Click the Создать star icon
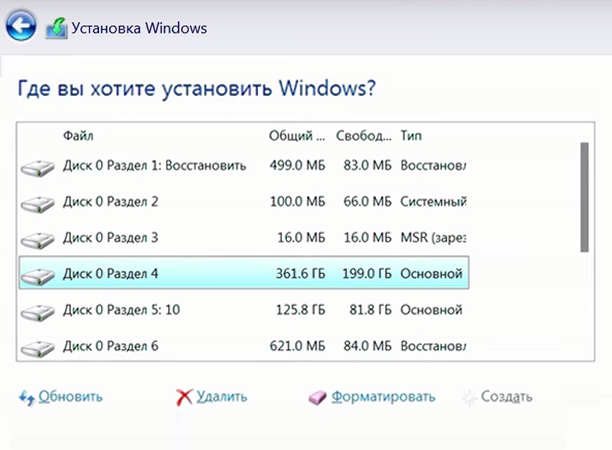Screen dimensions: 612x450 [470, 398]
